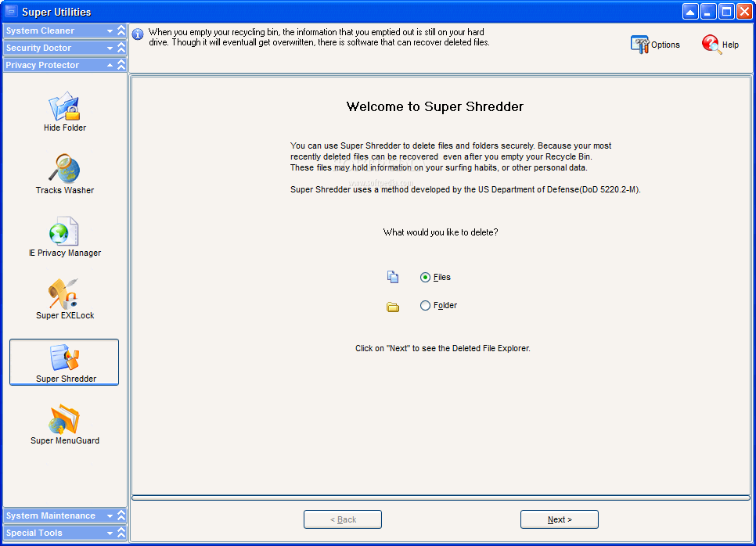The width and height of the screenshot is (756, 546).
Task: Open Help from its text label
Action: pyautogui.click(x=730, y=45)
